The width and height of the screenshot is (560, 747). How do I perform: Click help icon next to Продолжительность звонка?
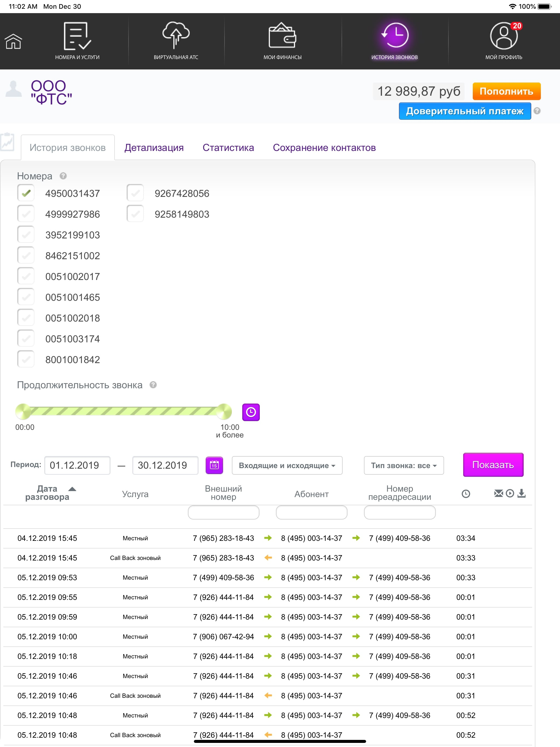[153, 385]
